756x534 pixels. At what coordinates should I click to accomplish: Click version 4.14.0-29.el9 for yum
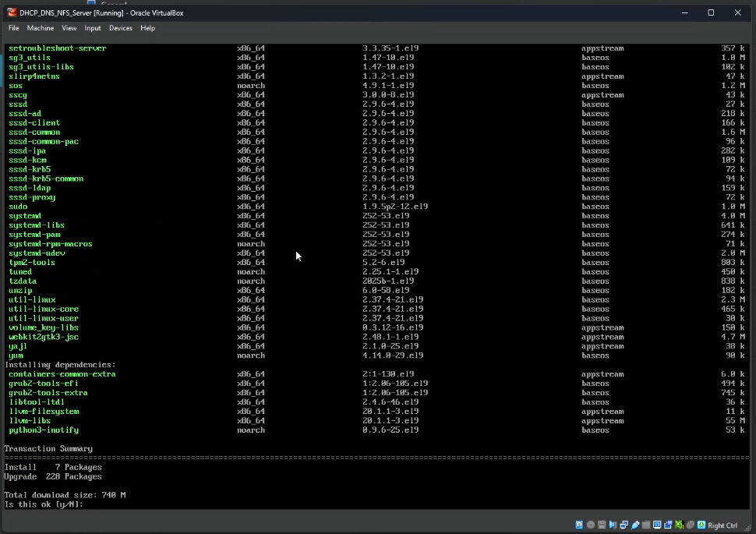point(393,355)
